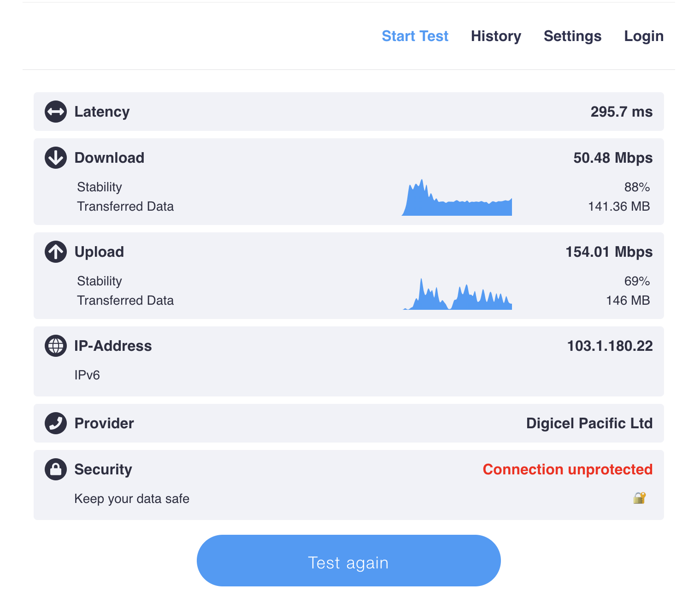The width and height of the screenshot is (700, 597).
Task: Click the Upload heading
Action: coord(99,252)
